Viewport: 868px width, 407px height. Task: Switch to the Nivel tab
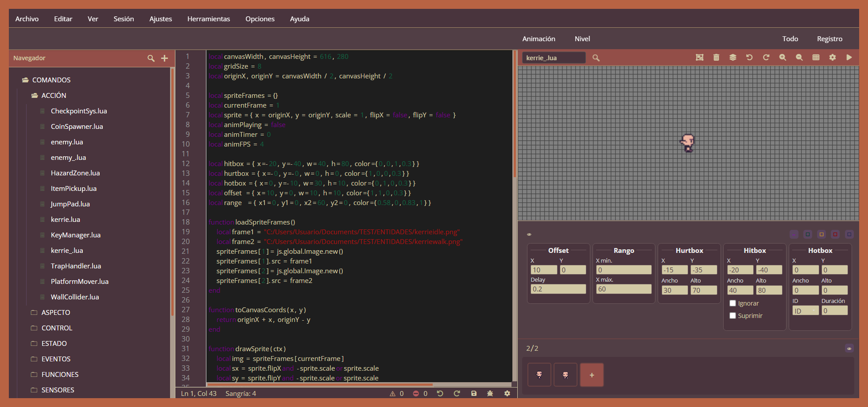click(x=582, y=39)
